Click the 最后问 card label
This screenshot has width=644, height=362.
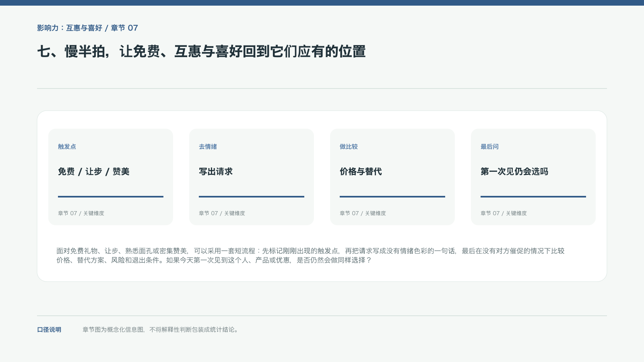coord(489,147)
